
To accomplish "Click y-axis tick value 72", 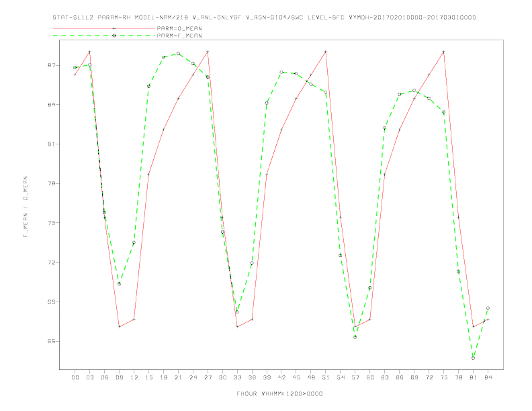I will 51,263.
